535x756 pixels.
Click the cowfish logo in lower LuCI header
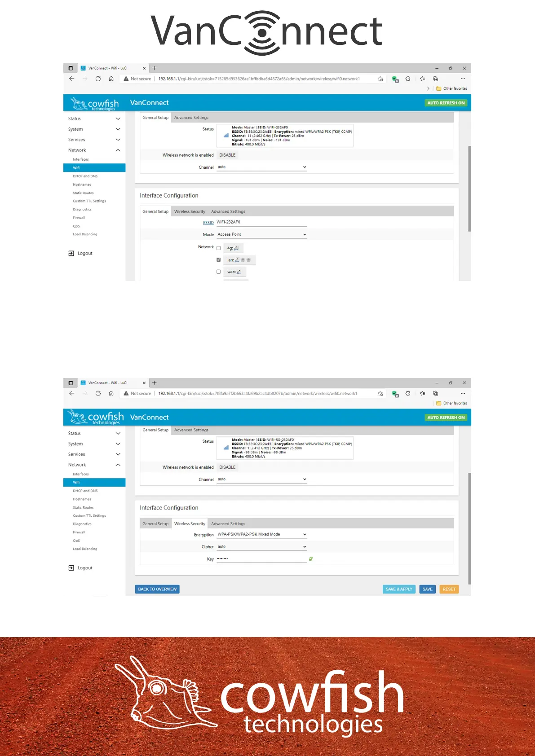point(96,418)
